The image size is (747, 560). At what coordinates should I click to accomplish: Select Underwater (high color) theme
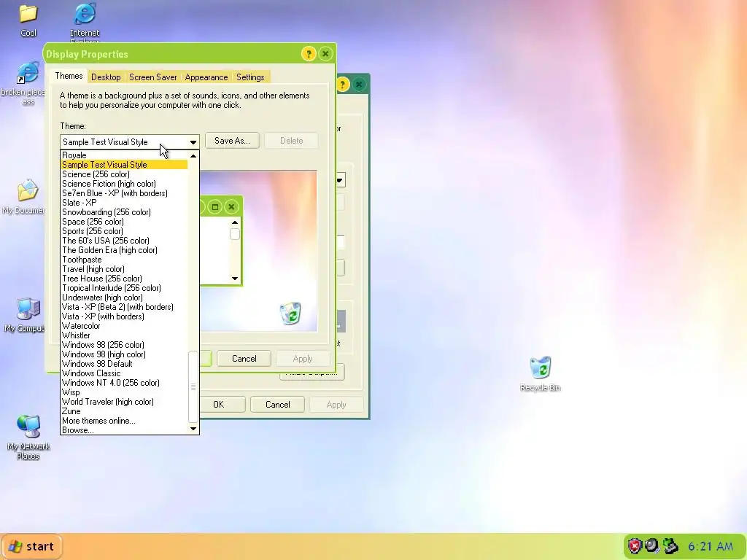point(124,297)
